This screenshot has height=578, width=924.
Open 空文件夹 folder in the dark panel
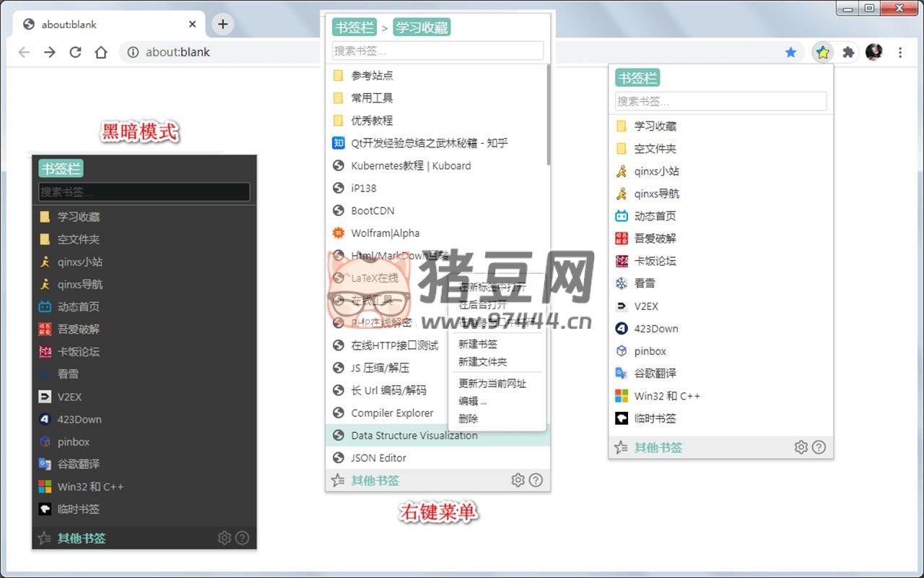(x=78, y=239)
